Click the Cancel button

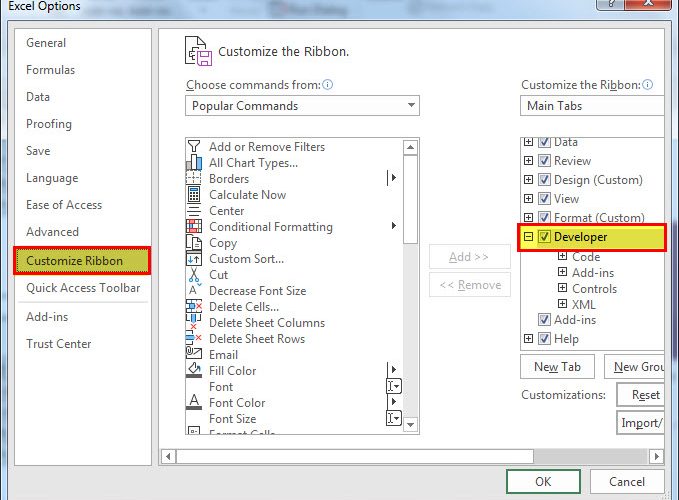pos(627,482)
